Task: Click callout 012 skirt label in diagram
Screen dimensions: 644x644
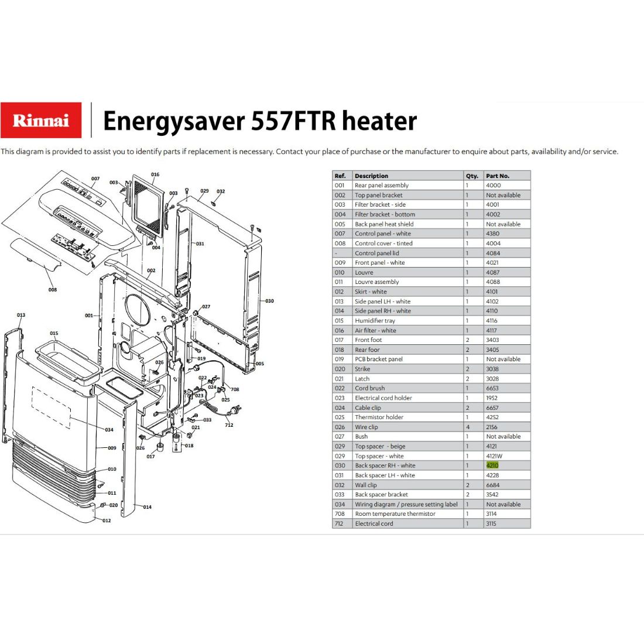Action: [107, 520]
